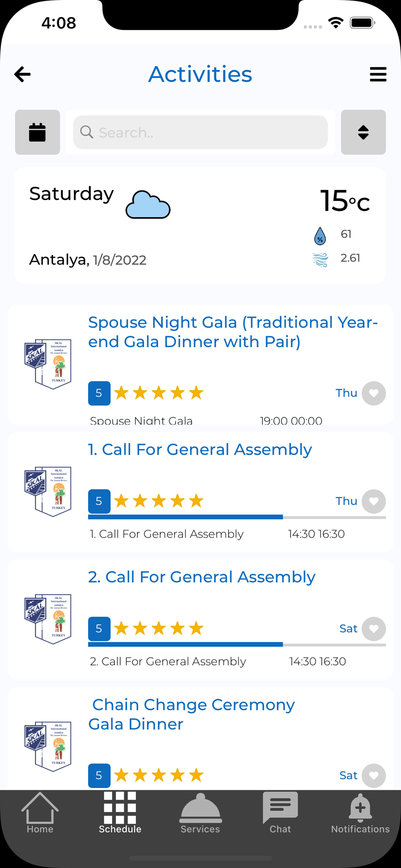The width and height of the screenshot is (401, 868).
Task: Favorite the Spouse Night Gala activity
Action: (x=374, y=393)
